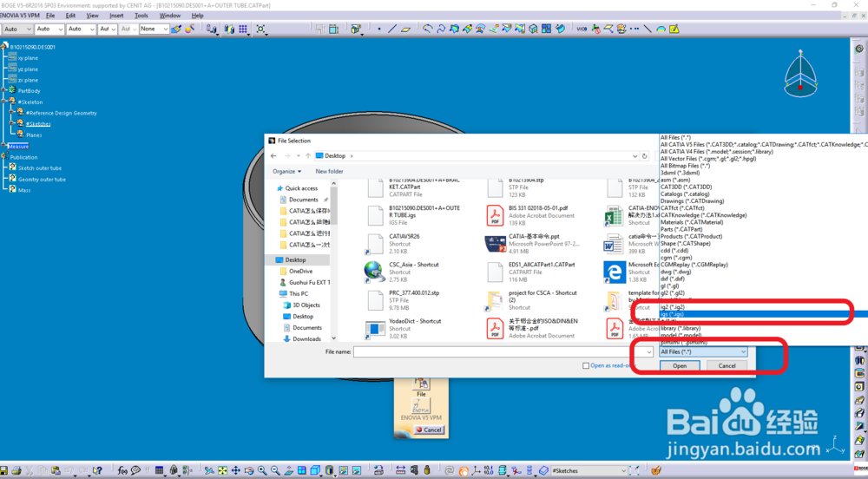Image resolution: width=868 pixels, height=479 pixels.
Task: Toggle Open as read-only checkbox
Action: pyautogui.click(x=586, y=365)
